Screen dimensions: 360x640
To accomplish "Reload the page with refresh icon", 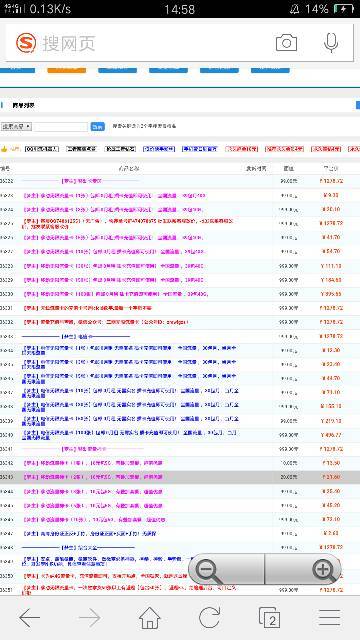I will tap(209, 618).
